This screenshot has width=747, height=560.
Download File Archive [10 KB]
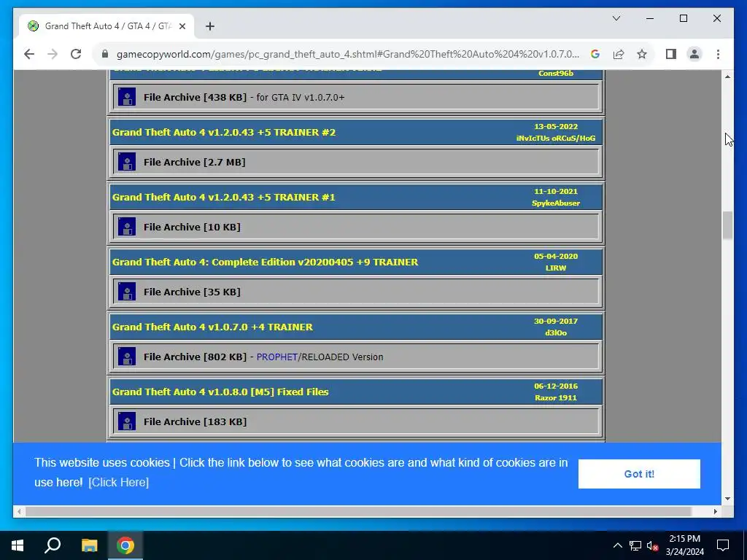point(192,227)
